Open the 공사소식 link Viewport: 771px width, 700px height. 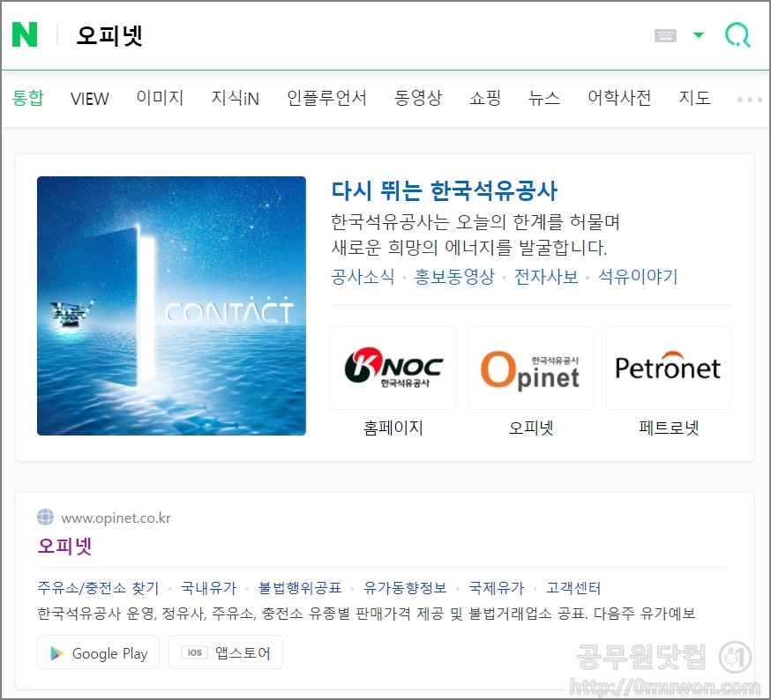[x=363, y=277]
